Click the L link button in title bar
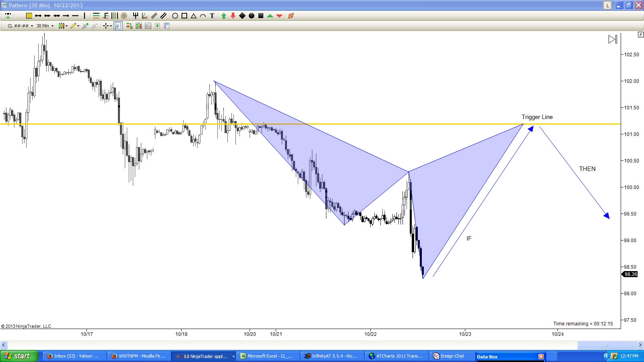This screenshot has height=362, width=644. [x=607, y=5]
